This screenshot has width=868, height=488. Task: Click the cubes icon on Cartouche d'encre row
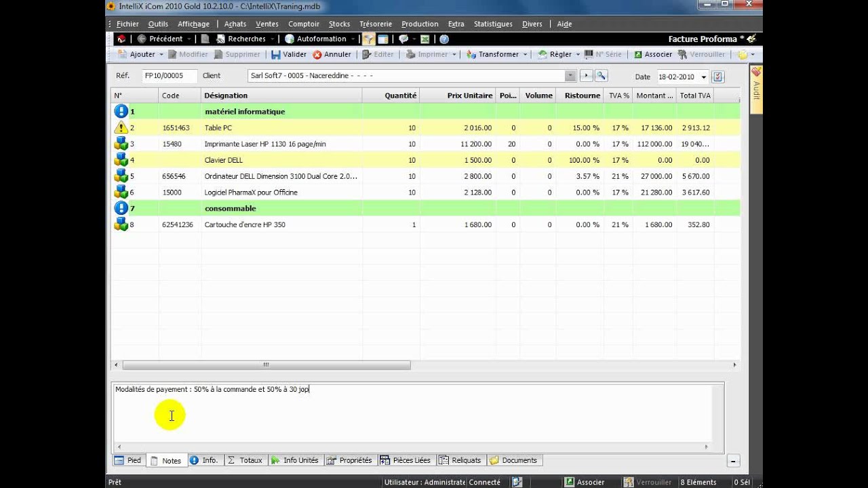point(121,224)
